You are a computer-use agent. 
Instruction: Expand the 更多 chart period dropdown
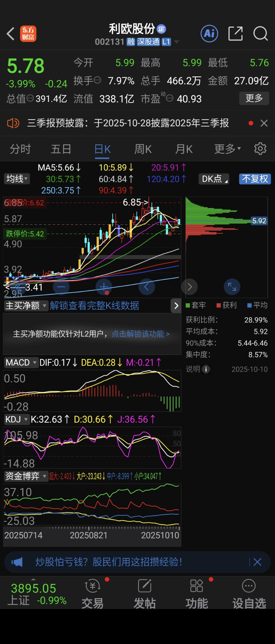[x=227, y=149]
